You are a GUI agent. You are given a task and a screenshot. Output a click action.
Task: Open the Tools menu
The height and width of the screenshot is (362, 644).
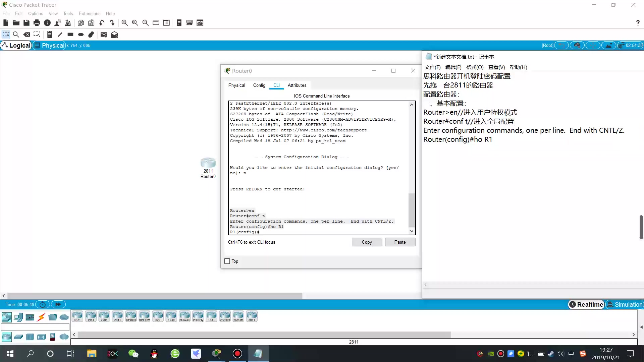68,13
